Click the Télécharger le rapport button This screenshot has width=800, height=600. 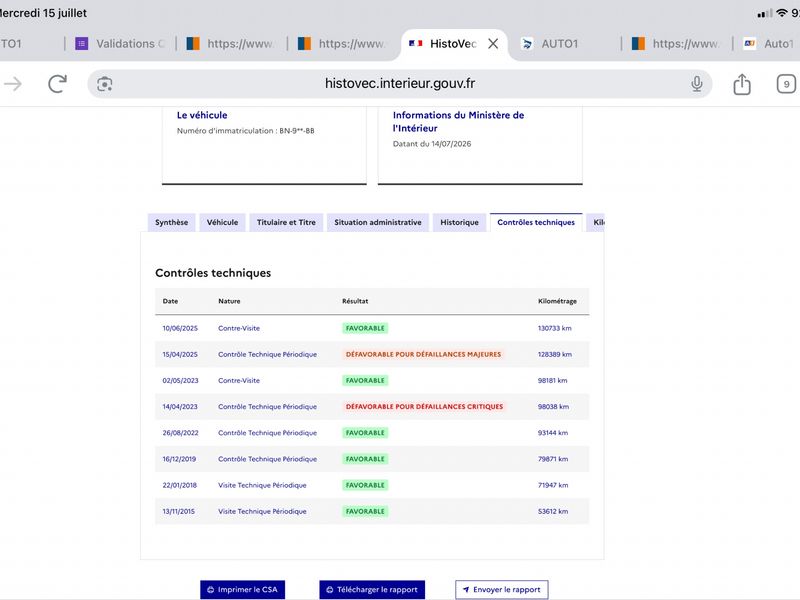[x=372, y=590]
